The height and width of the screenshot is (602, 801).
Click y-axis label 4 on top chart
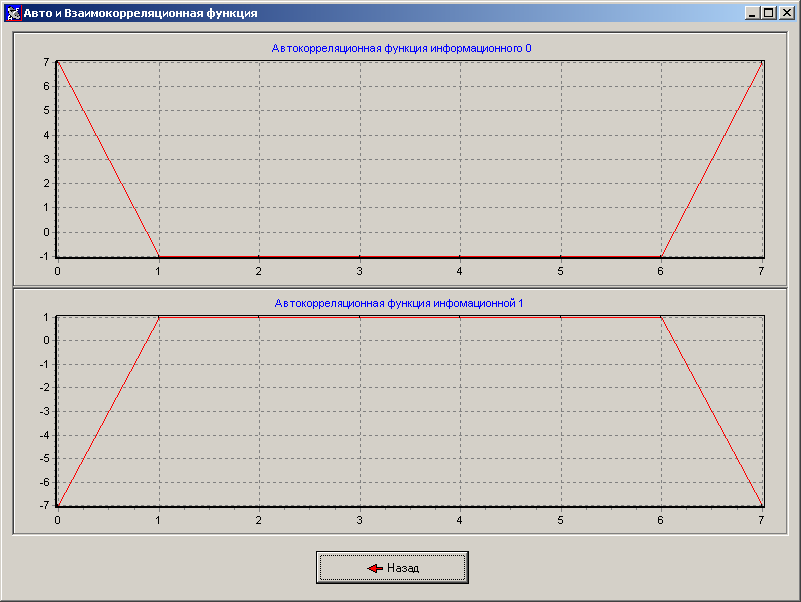click(46, 135)
